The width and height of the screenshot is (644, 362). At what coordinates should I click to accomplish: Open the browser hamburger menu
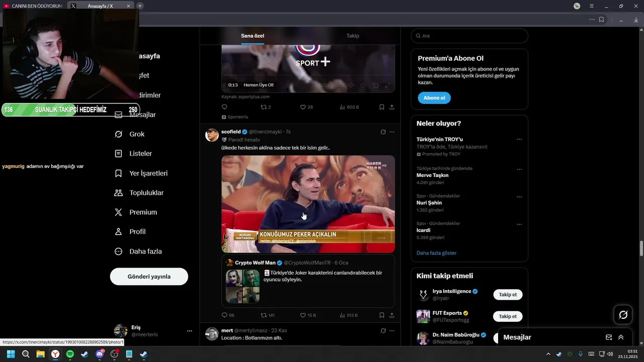[592, 6]
